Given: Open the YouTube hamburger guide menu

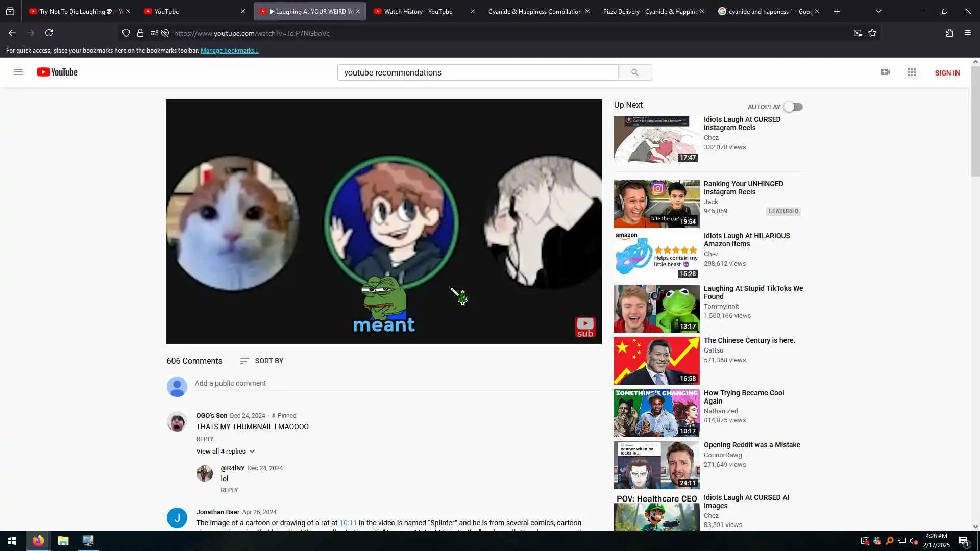Looking at the screenshot, I should coord(18,72).
